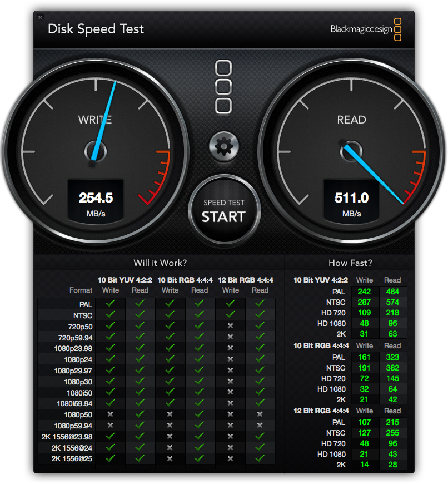Click 12 Bit RGB 4:4:4 header in Will it Work

pos(246,280)
